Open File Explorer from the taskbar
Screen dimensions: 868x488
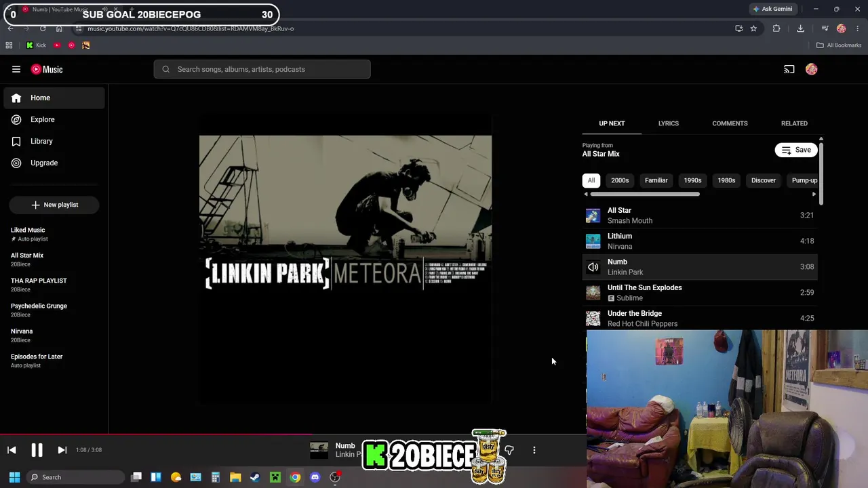pos(235,477)
